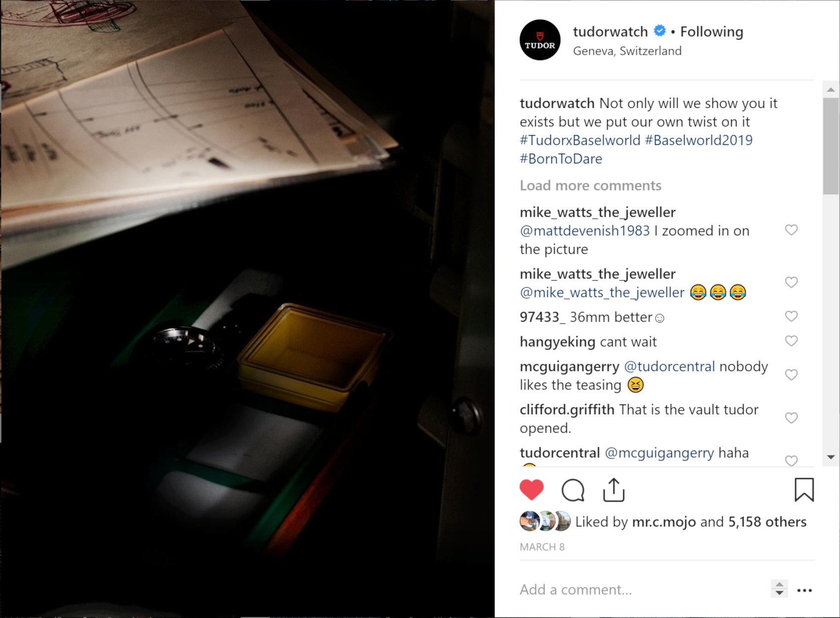This screenshot has width=840, height=618.
Task: Click the likers' avatar thumbnails
Action: [x=545, y=521]
